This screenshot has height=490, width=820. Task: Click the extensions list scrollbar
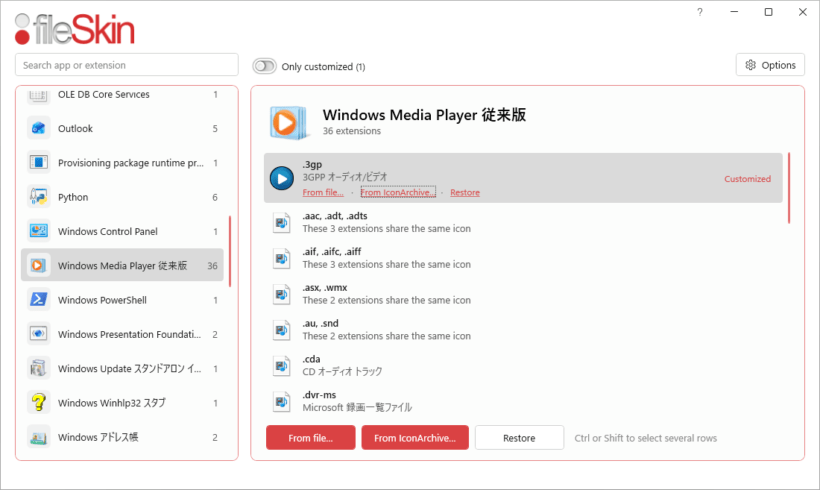[789, 188]
